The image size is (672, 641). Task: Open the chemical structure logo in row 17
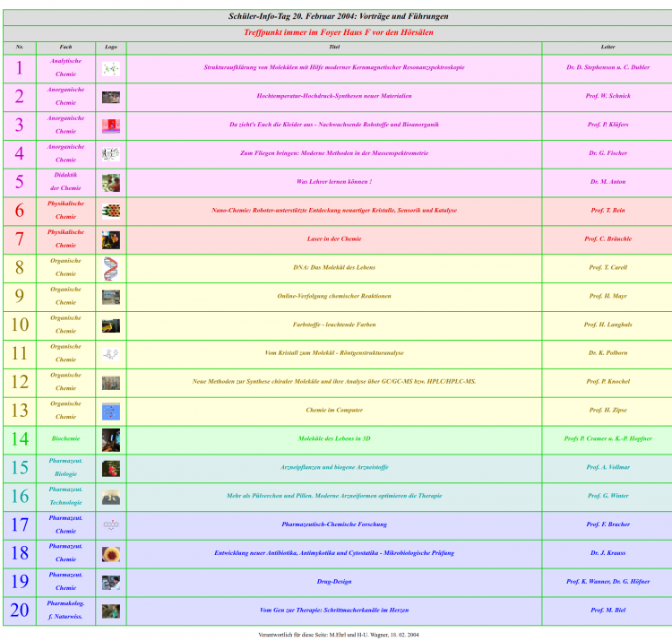tap(110, 525)
